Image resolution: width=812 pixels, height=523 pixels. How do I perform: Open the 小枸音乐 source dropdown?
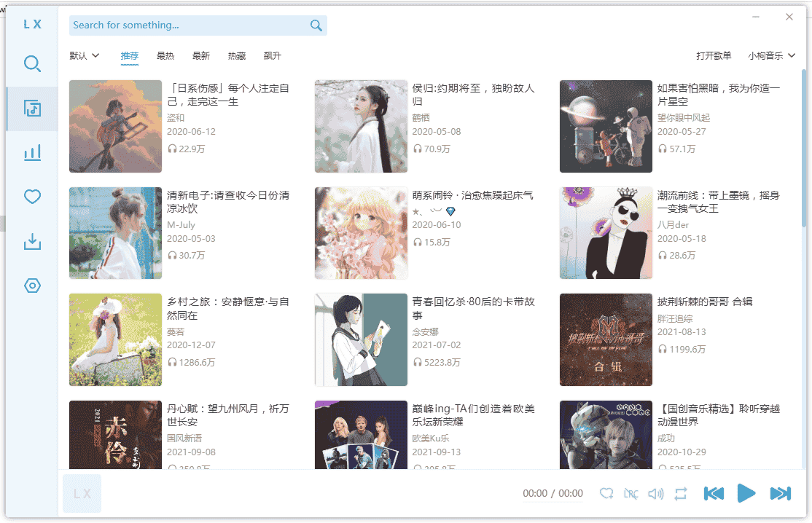(x=771, y=56)
